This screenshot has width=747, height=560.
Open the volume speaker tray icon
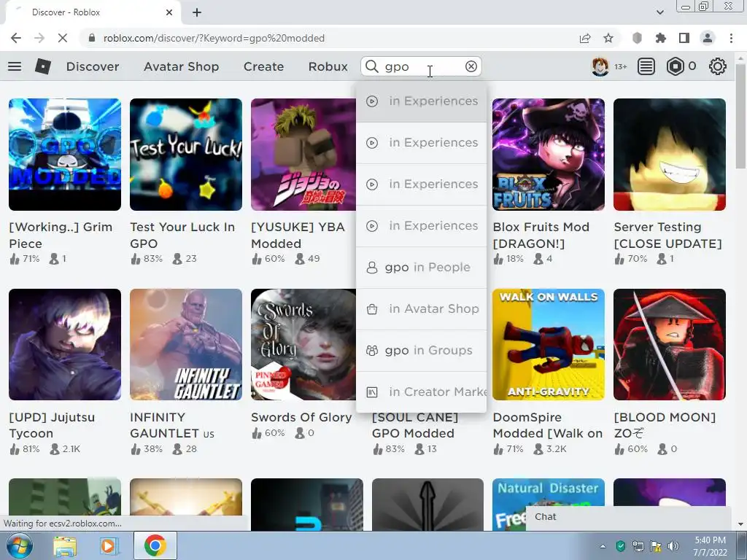point(673,546)
